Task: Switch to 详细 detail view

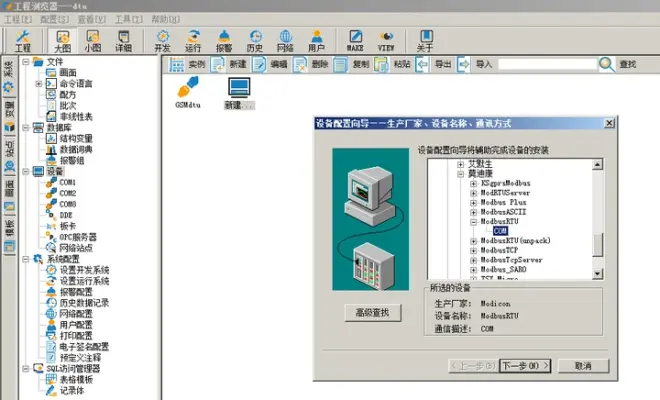Action: pos(122,40)
